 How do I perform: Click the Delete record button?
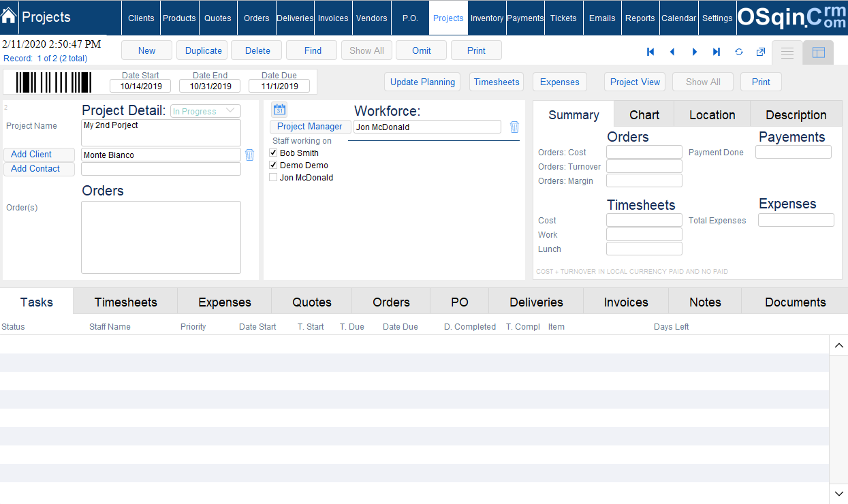[x=257, y=50]
